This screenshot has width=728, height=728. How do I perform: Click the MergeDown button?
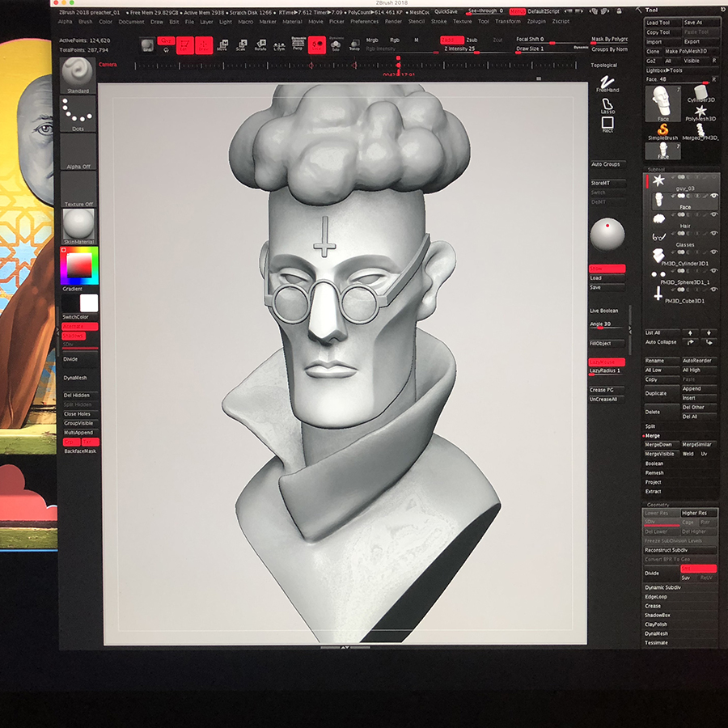pyautogui.click(x=661, y=444)
